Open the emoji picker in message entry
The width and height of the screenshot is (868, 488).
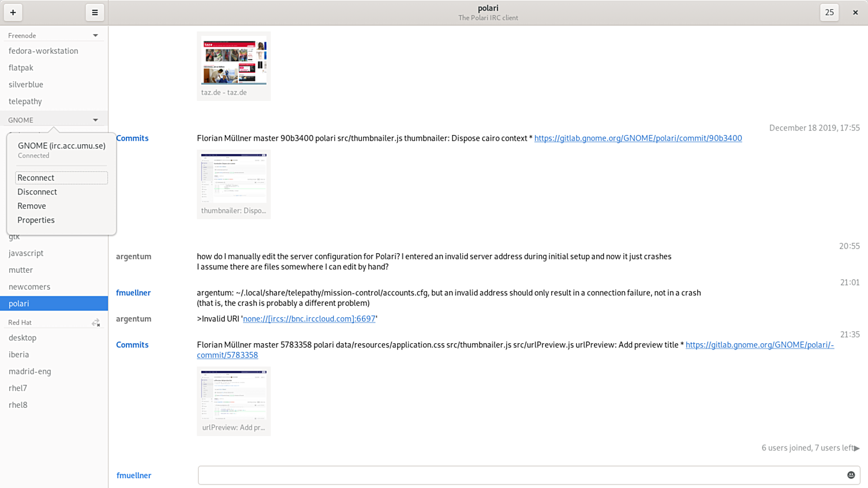pyautogui.click(x=851, y=475)
